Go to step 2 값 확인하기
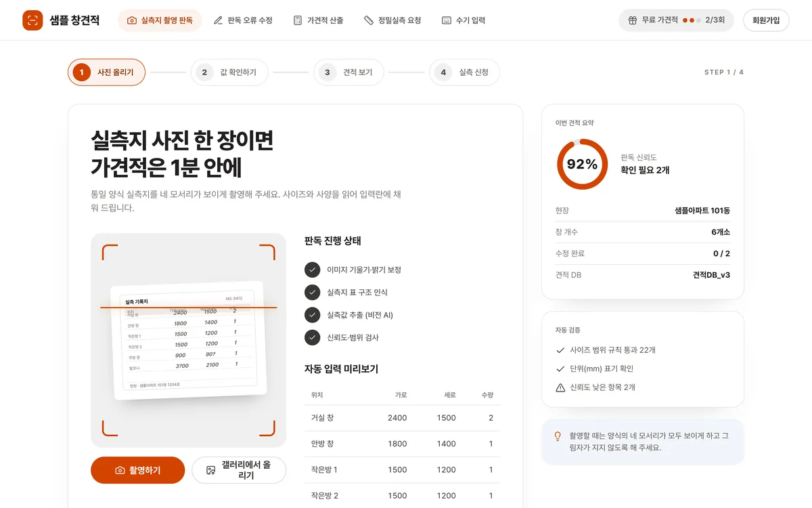 (229, 72)
